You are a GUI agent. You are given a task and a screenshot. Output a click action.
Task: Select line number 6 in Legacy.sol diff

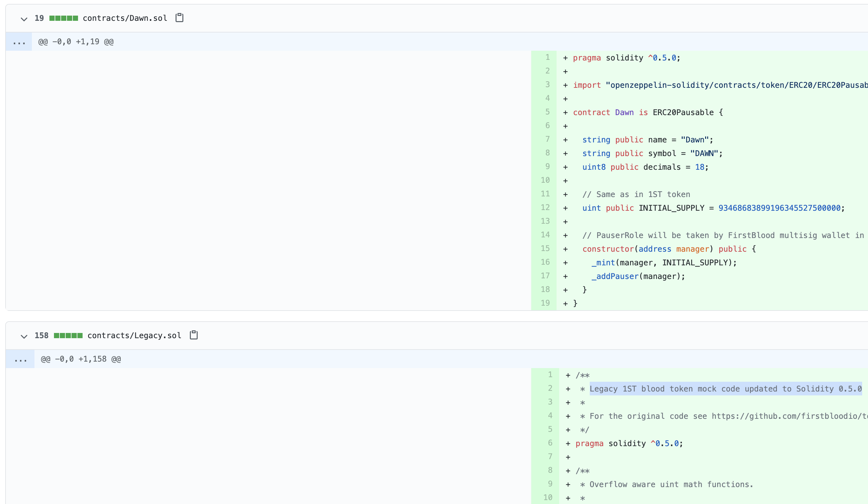550,443
